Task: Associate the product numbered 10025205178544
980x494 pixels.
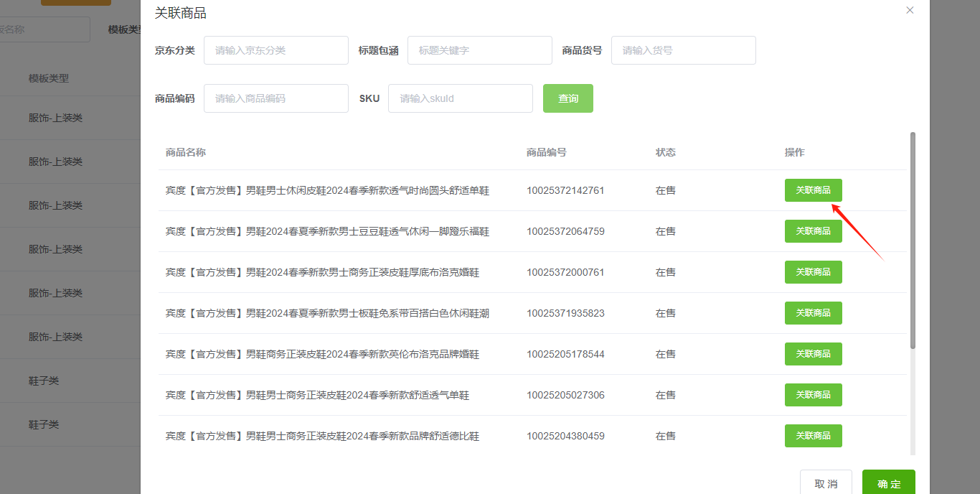Action: click(x=813, y=354)
